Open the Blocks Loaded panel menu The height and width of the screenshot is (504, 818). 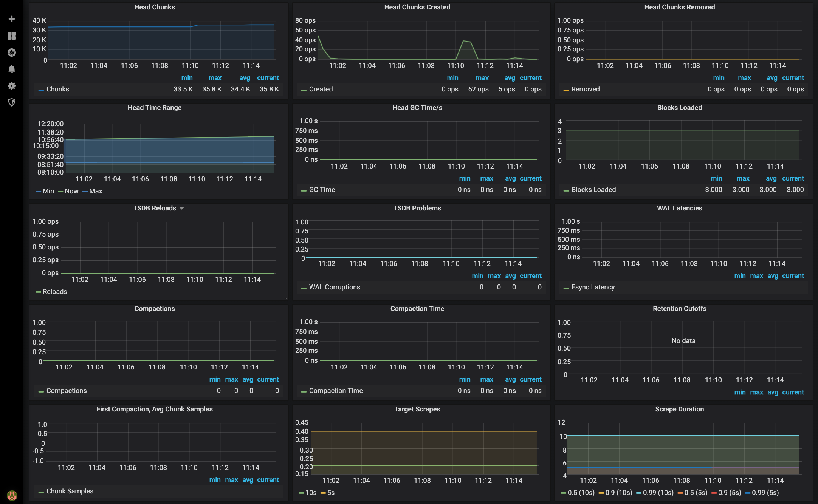[679, 107]
